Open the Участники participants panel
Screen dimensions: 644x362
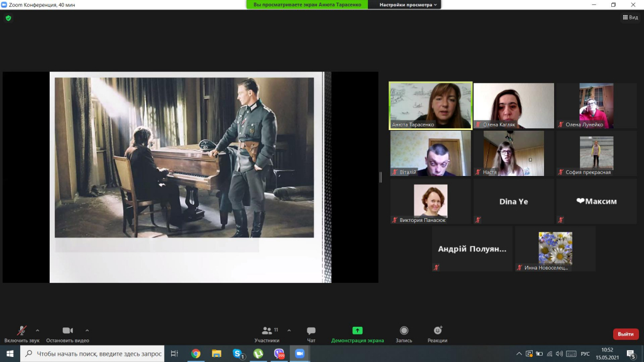point(267,334)
